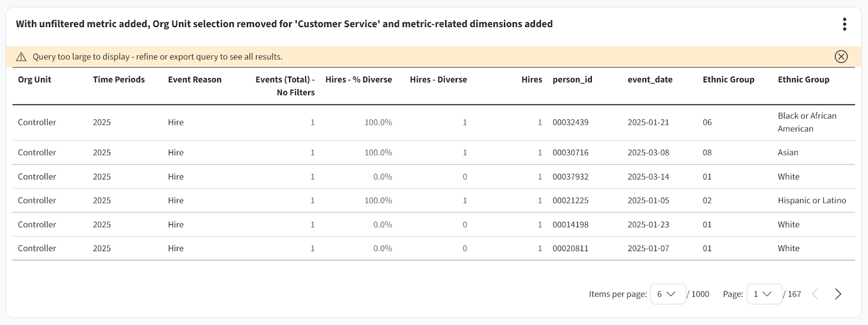The height and width of the screenshot is (325, 868).
Task: Select person ID 00032439 cell
Action: point(571,123)
